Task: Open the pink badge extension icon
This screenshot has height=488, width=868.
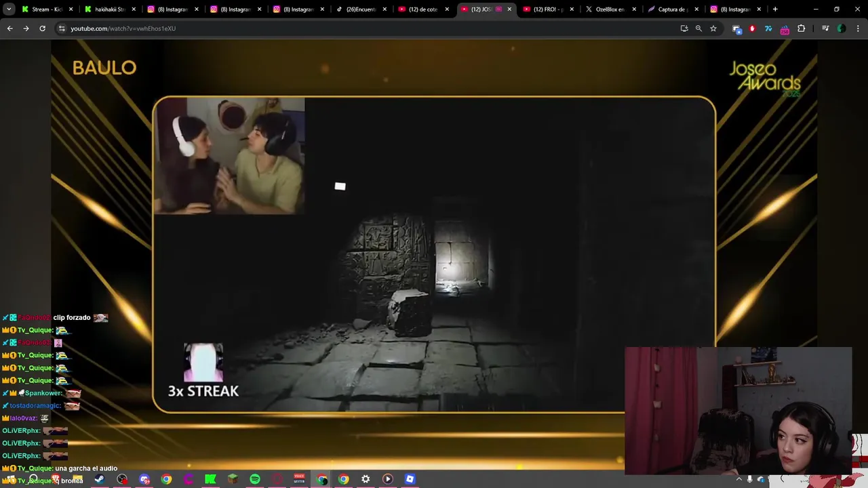Action: (785, 29)
